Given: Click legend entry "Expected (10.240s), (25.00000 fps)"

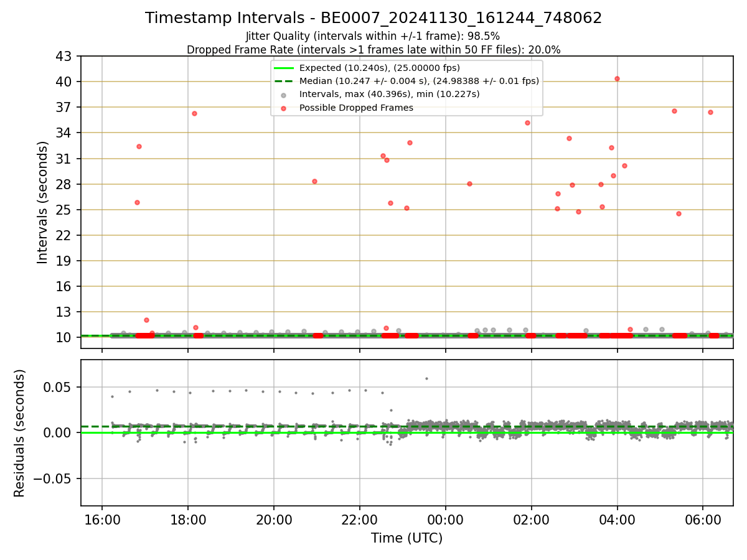Looking at the screenshot, I should pos(380,68).
